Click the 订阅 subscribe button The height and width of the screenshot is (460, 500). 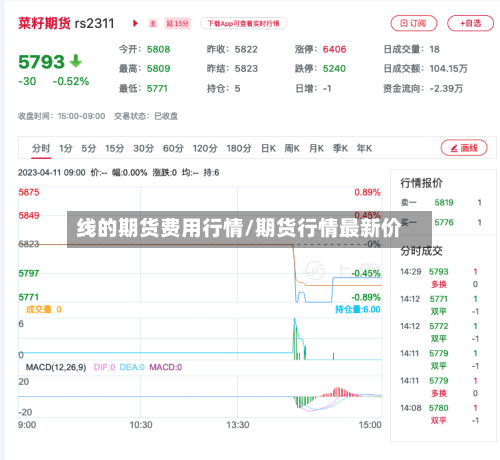tap(413, 23)
